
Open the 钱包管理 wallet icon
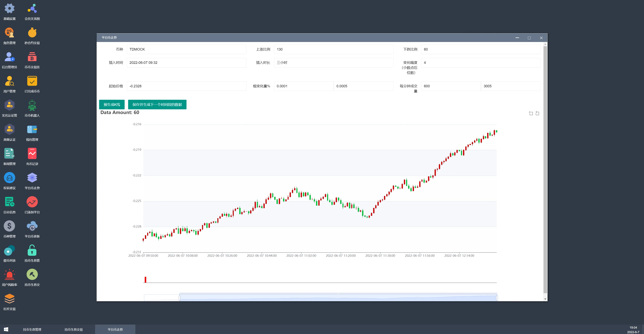pyautogui.click(x=32, y=130)
